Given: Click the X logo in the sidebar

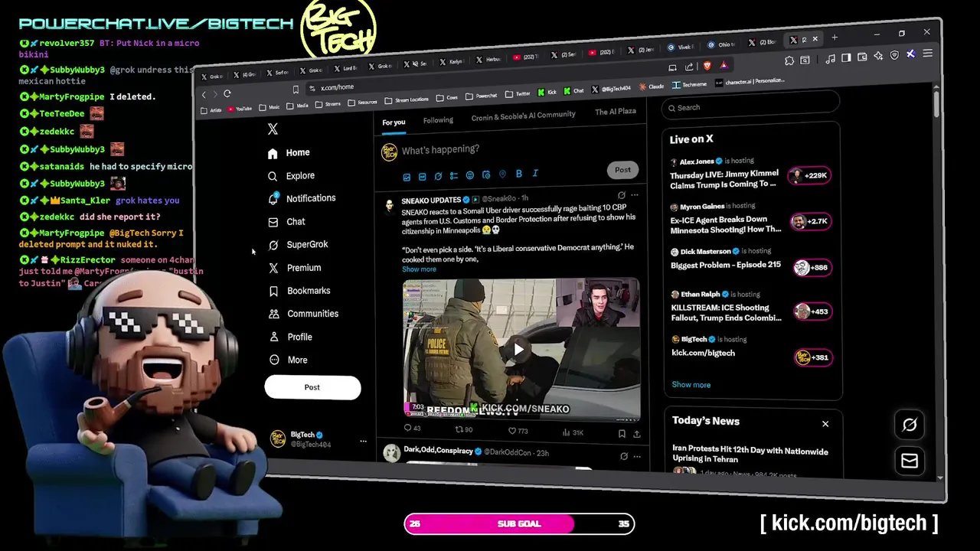Looking at the screenshot, I should click(x=273, y=129).
